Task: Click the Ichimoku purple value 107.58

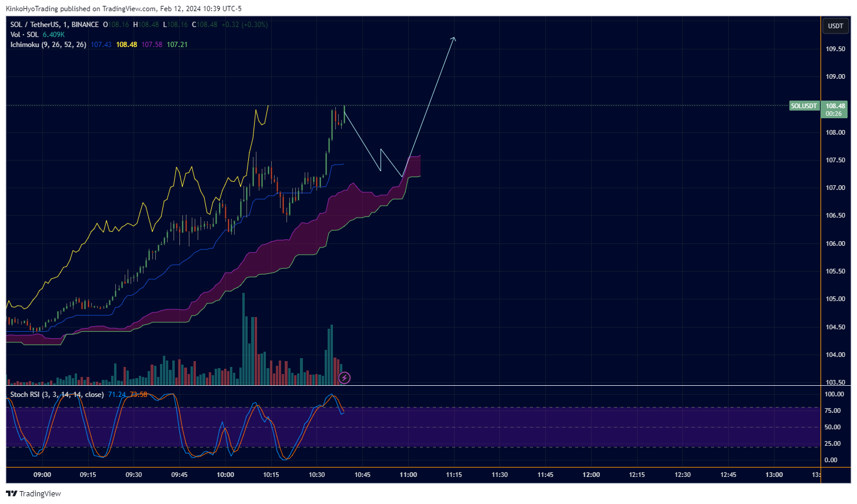Action: [x=152, y=45]
